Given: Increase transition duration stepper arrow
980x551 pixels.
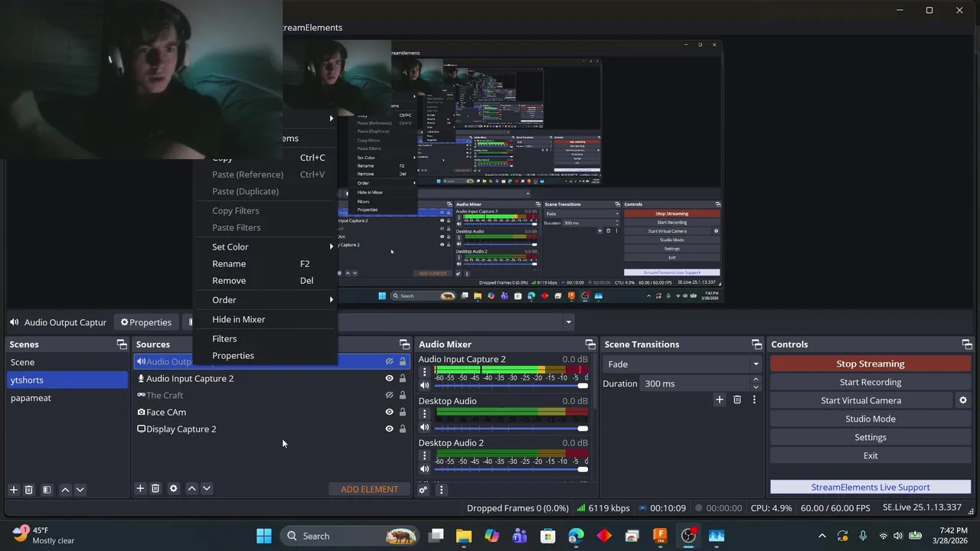Looking at the screenshot, I should click(x=756, y=380).
